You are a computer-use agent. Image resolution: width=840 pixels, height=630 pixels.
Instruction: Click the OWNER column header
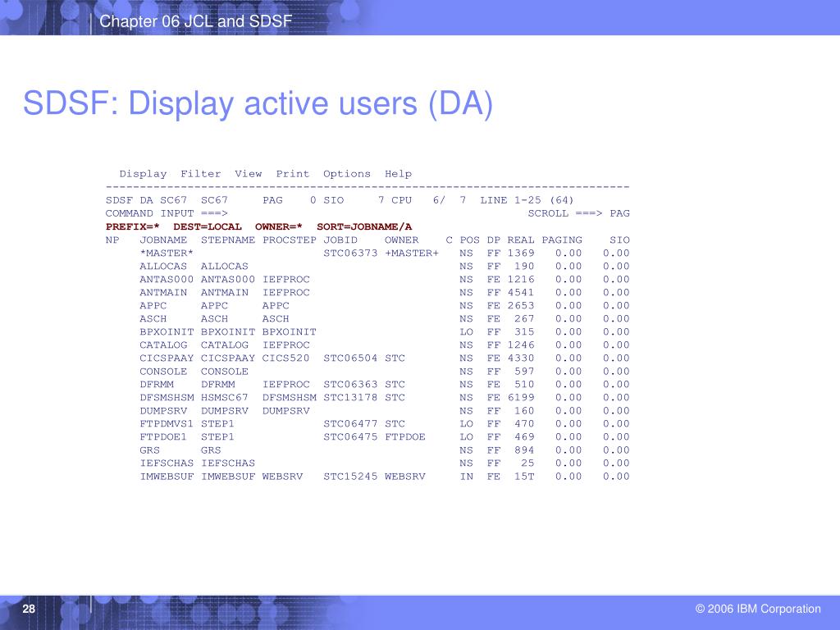click(x=402, y=240)
